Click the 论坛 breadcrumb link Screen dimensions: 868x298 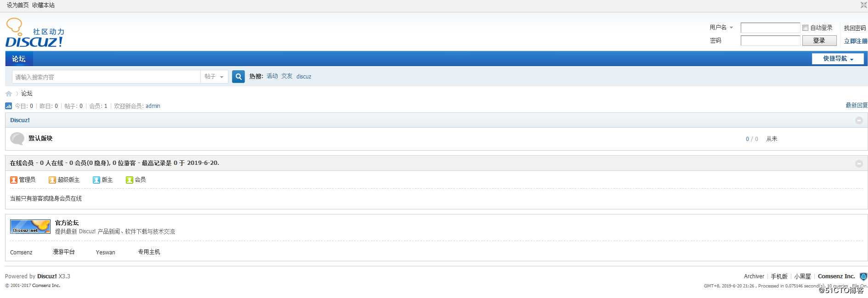(x=27, y=94)
